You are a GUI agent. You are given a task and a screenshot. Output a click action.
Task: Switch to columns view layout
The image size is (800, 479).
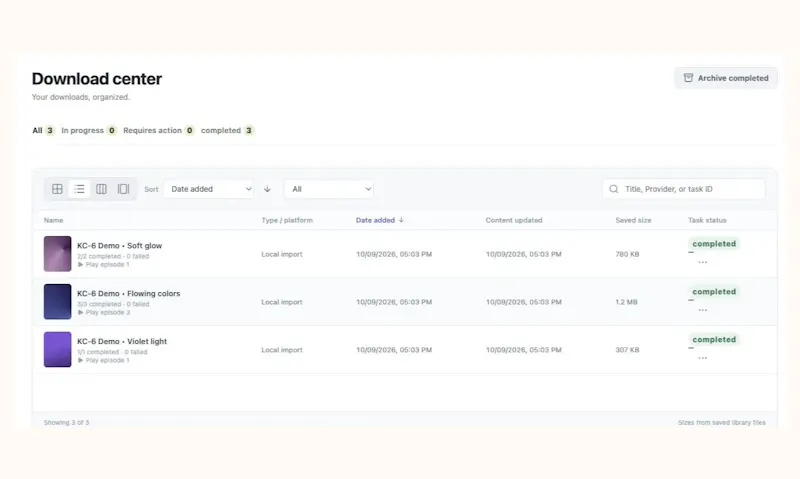[102, 189]
